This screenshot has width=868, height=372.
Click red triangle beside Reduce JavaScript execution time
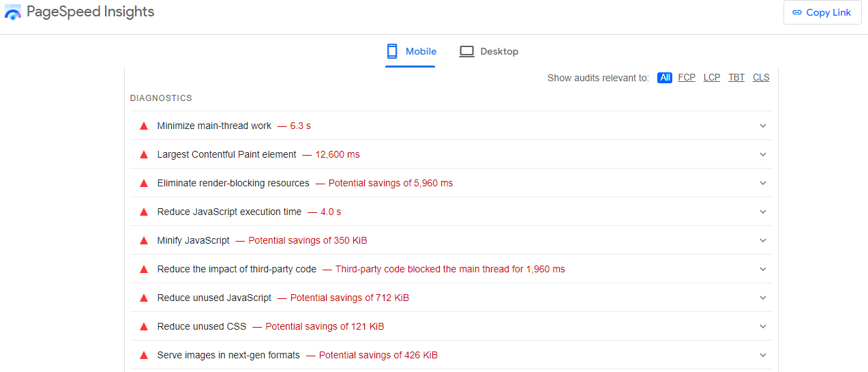tap(144, 212)
